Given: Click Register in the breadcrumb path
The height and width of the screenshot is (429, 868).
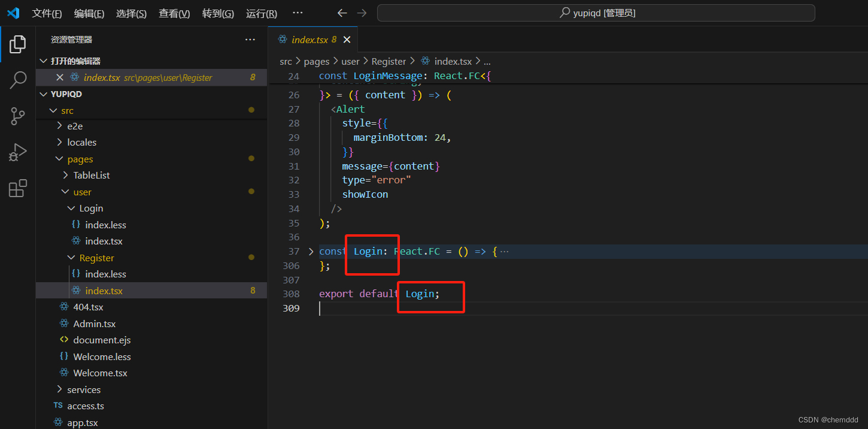Looking at the screenshot, I should [x=389, y=61].
